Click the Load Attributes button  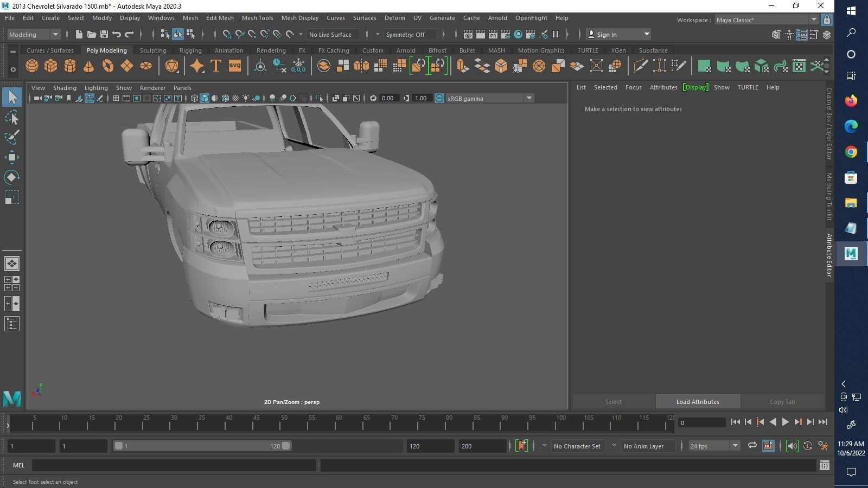coord(698,402)
